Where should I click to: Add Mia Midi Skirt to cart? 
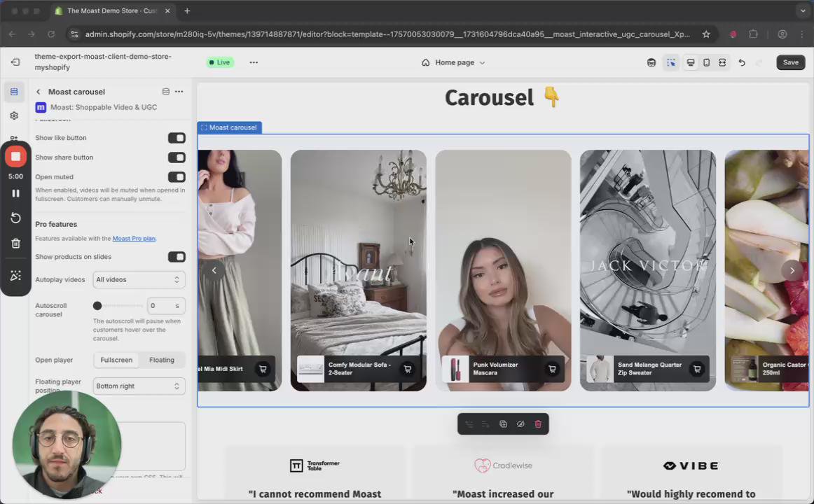(x=263, y=369)
